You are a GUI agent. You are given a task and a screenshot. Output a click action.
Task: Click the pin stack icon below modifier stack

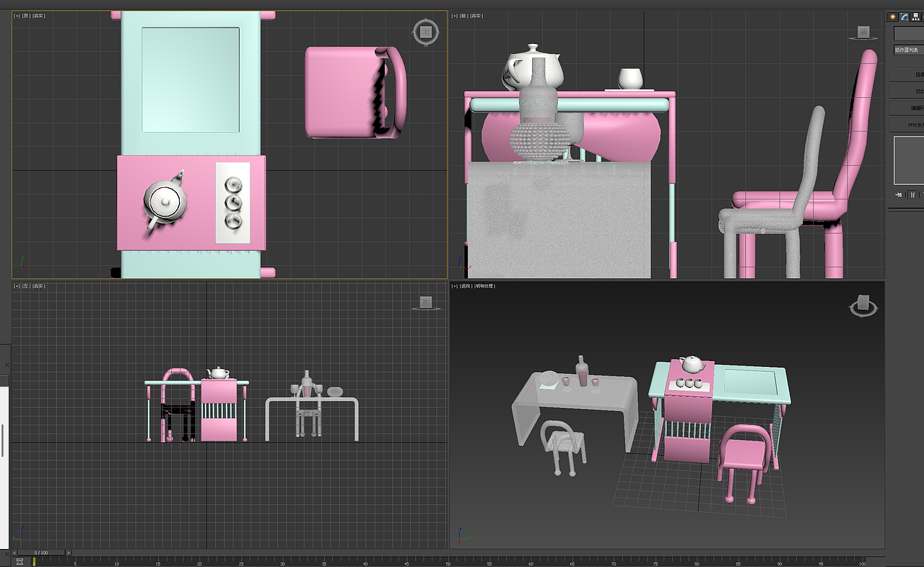[x=899, y=194]
